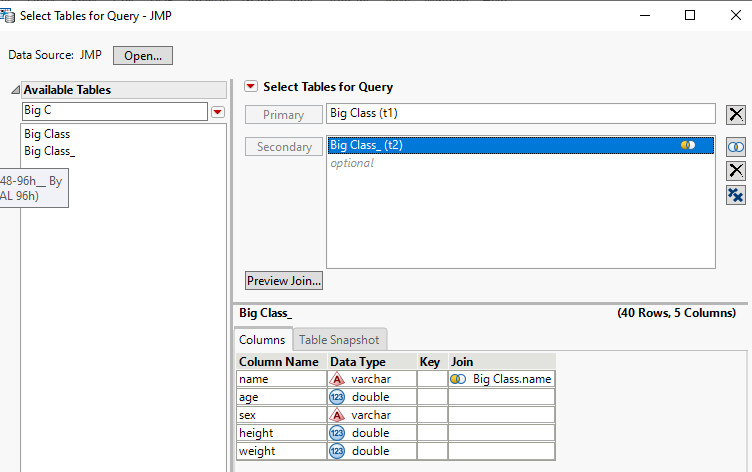This screenshot has height=472, width=752.
Task: Click the Secondary table button
Action: 284,147
